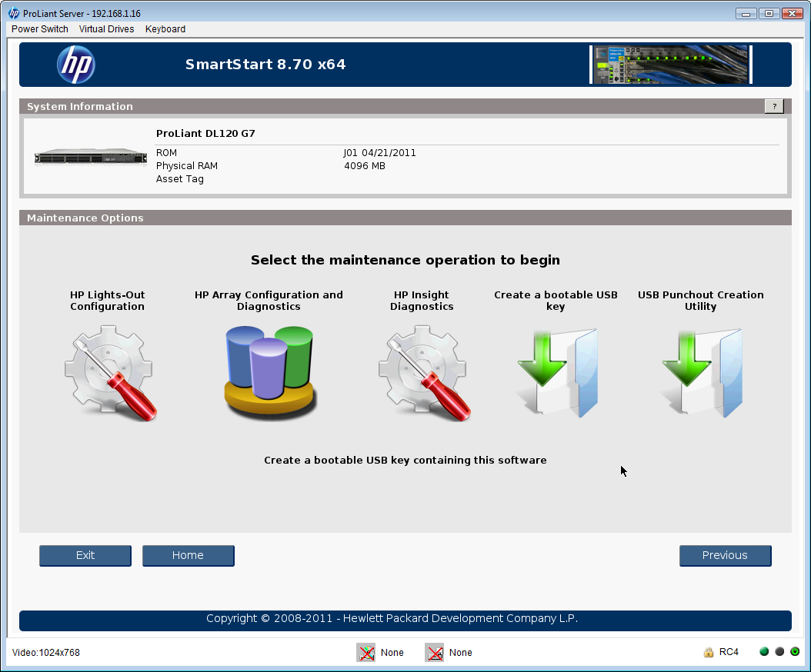Click the green power status indicator

coord(795,651)
